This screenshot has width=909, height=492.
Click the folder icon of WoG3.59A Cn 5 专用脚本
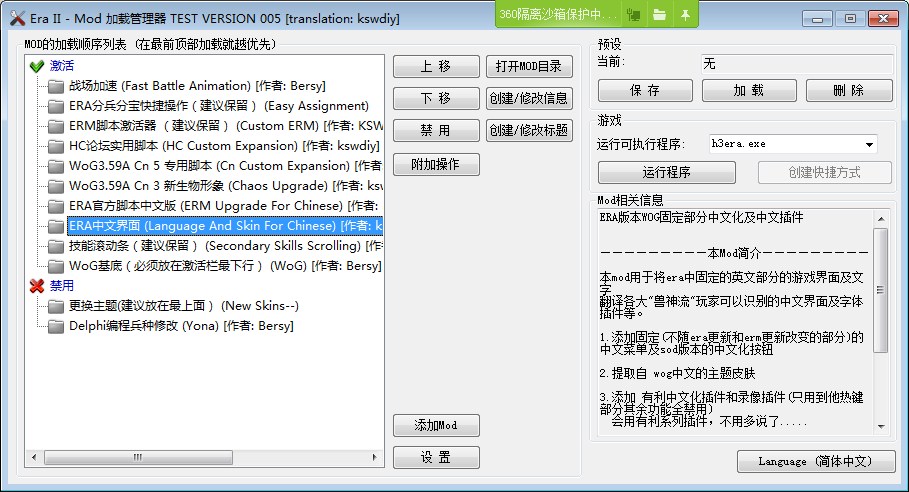(56, 166)
